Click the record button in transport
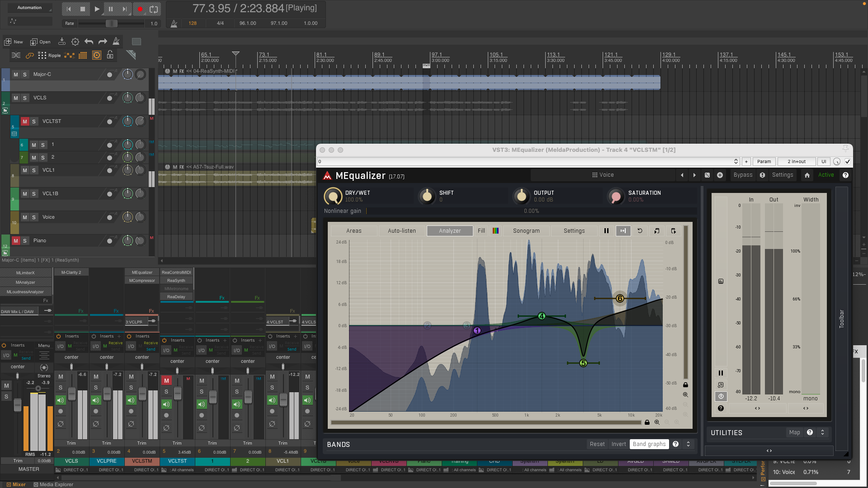Image resolution: width=868 pixels, height=488 pixels. coord(140,9)
